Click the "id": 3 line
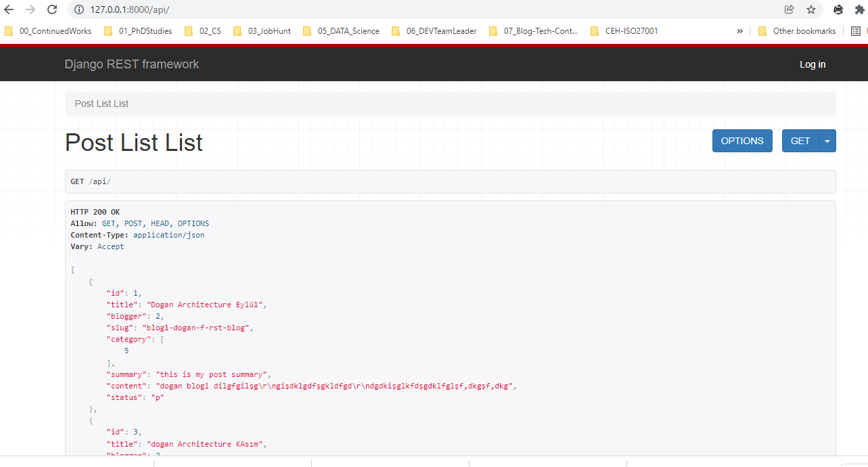Screen dimensions: 868x467 [124, 432]
